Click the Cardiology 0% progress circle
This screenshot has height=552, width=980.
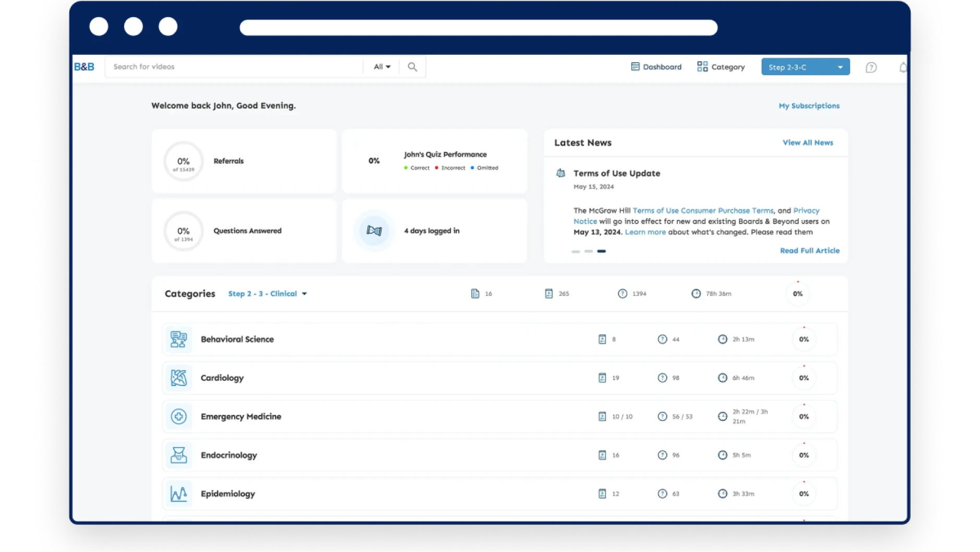pyautogui.click(x=804, y=378)
